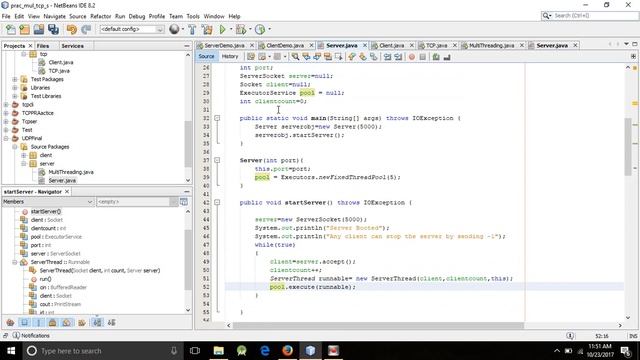Click the Debug Project icon
The width and height of the screenshot is (640, 360).
click(x=240, y=29)
